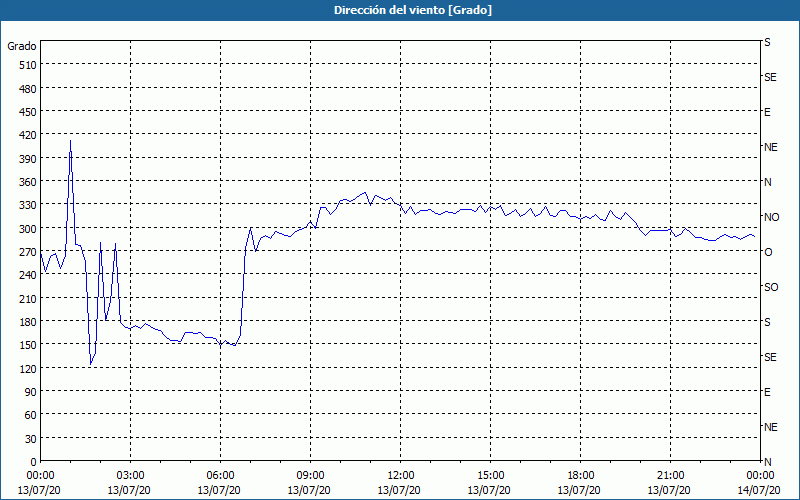This screenshot has height=500, width=800.
Task: Click the wind line's highest peak near 420
Action: point(70,141)
